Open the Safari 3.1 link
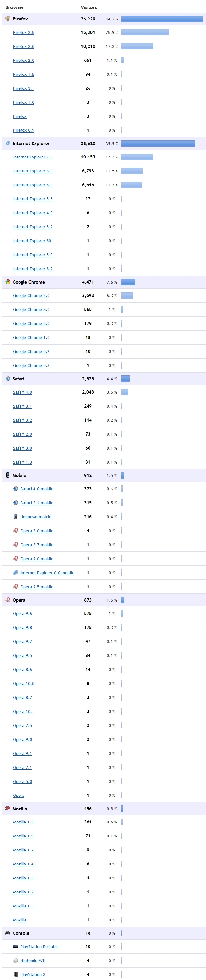Viewport: 206px width, 980px height. tap(22, 406)
